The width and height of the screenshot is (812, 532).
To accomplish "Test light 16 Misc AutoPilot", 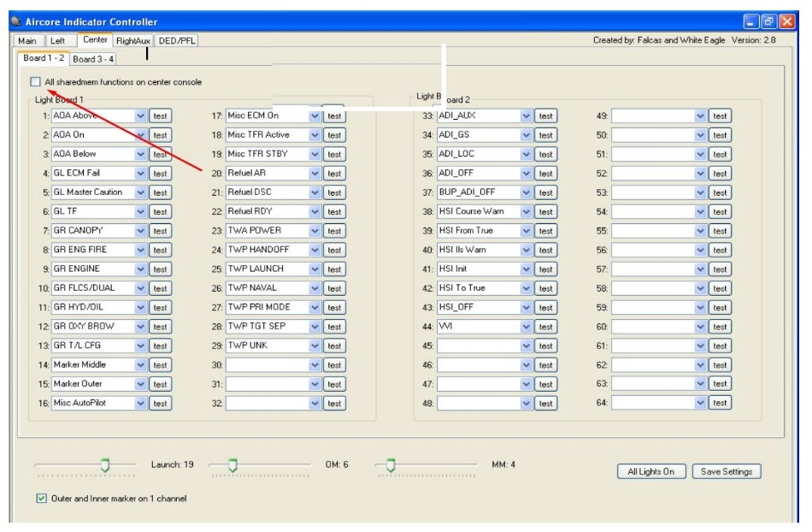I will 160,404.
